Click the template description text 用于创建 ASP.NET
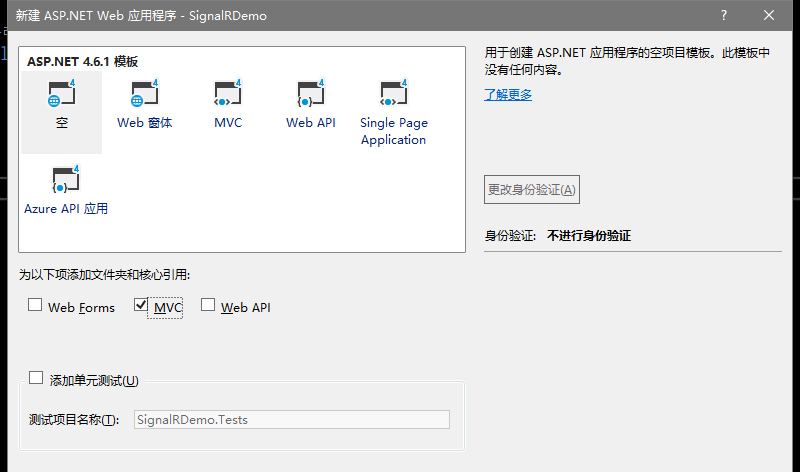Screen dimensions: 800x472 point(627,61)
